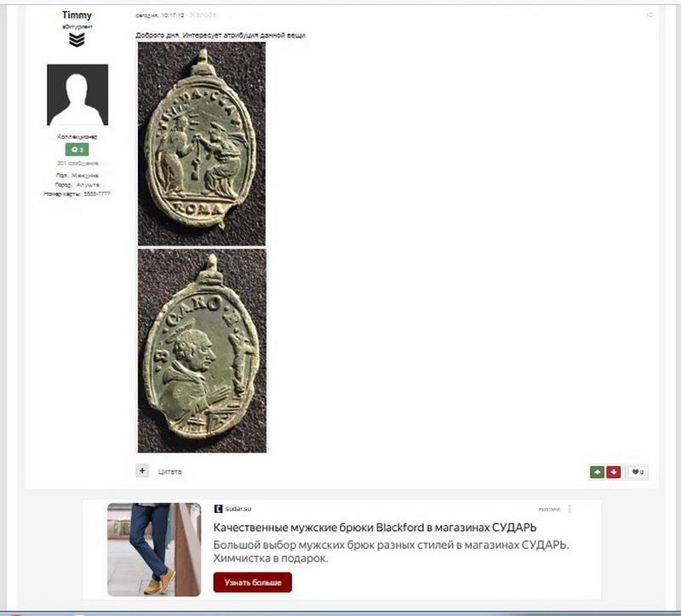Image resolution: width=681 pixels, height=616 pixels.
Task: Click the Blackford trousers ad headline
Action: pyautogui.click(x=375, y=528)
